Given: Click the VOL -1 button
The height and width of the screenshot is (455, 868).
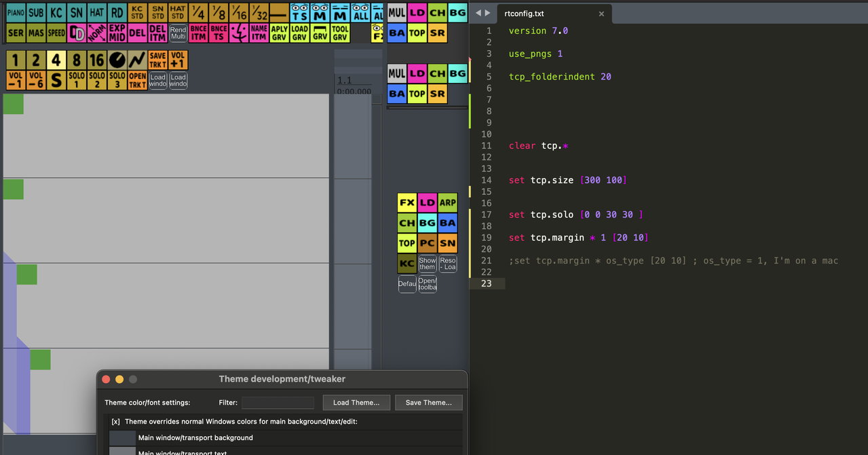Looking at the screenshot, I should [x=16, y=80].
